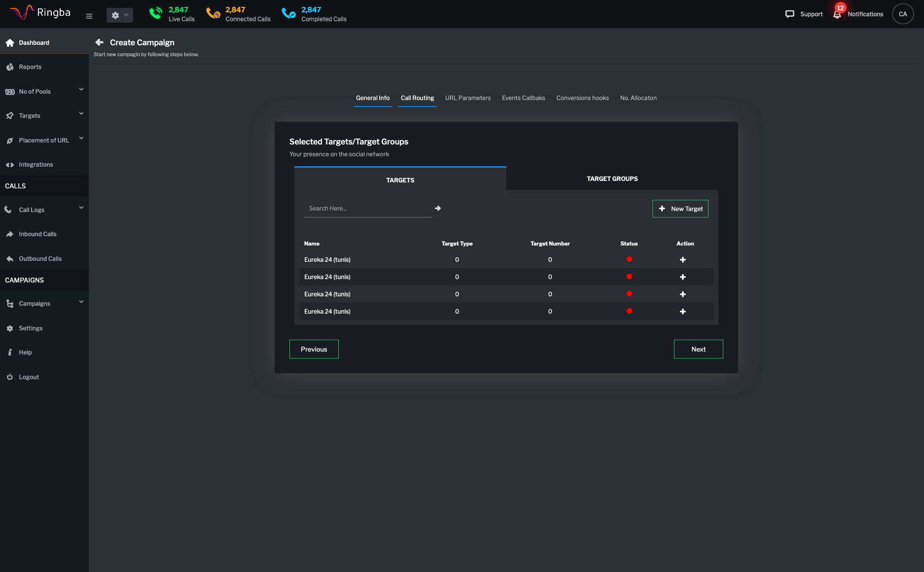
Task: Open Integrations in the sidebar
Action: point(36,165)
